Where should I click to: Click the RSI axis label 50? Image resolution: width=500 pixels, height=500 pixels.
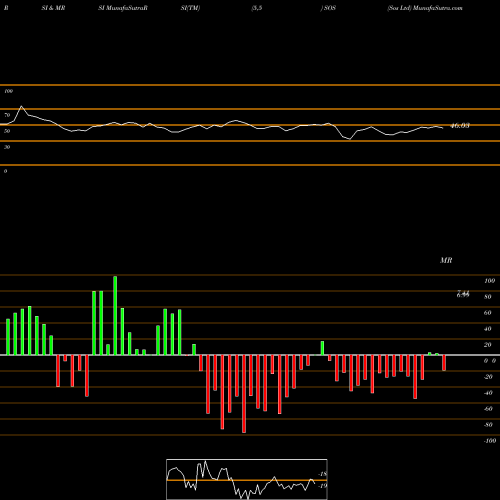coord(7,131)
